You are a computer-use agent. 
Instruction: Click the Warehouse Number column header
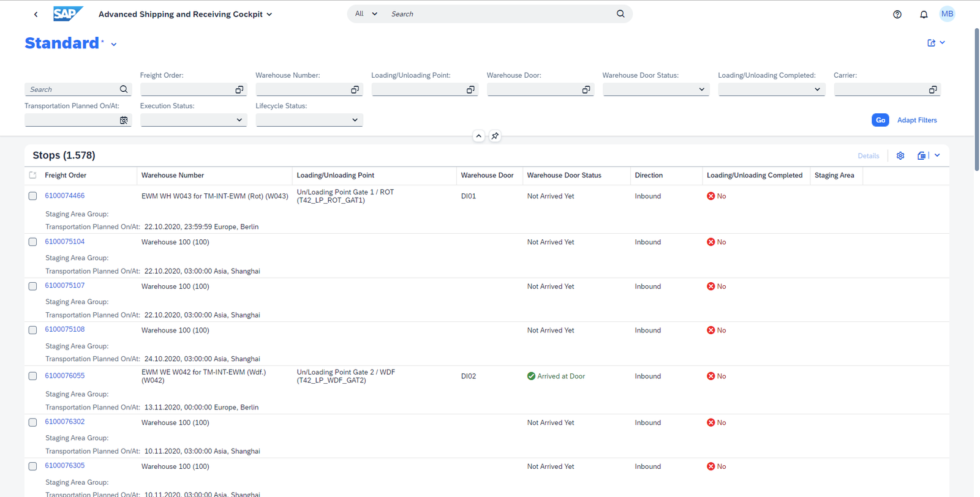point(173,175)
